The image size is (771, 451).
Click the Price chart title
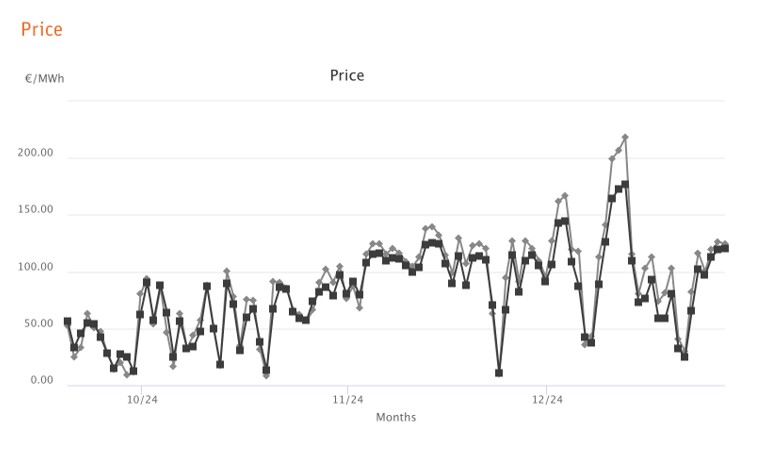coord(347,75)
